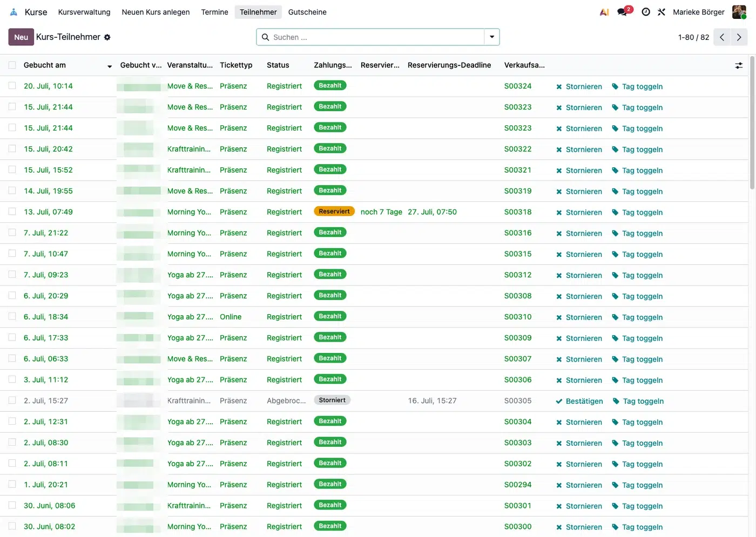Sort by Gebucht am column arrow

click(110, 66)
